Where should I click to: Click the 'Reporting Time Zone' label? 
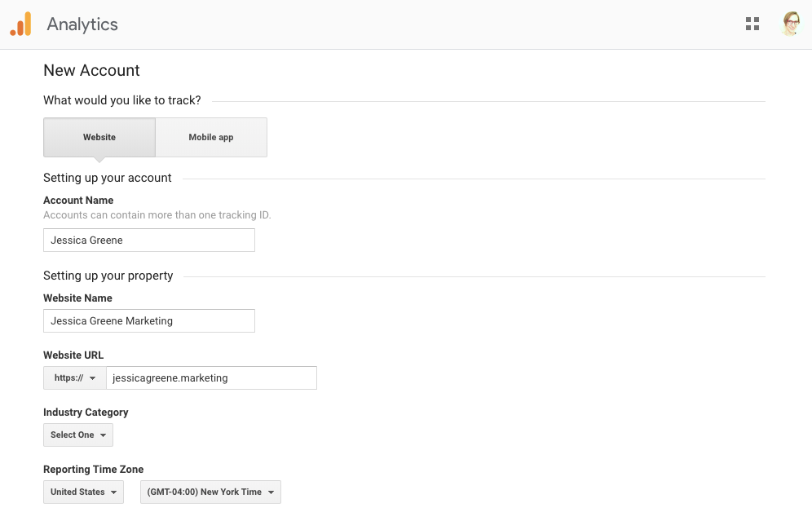(94, 470)
